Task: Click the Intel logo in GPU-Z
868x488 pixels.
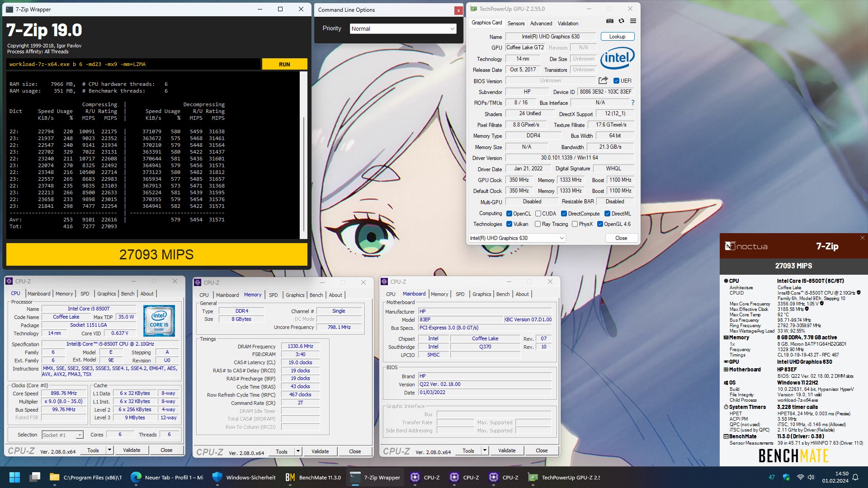Action: (617, 58)
